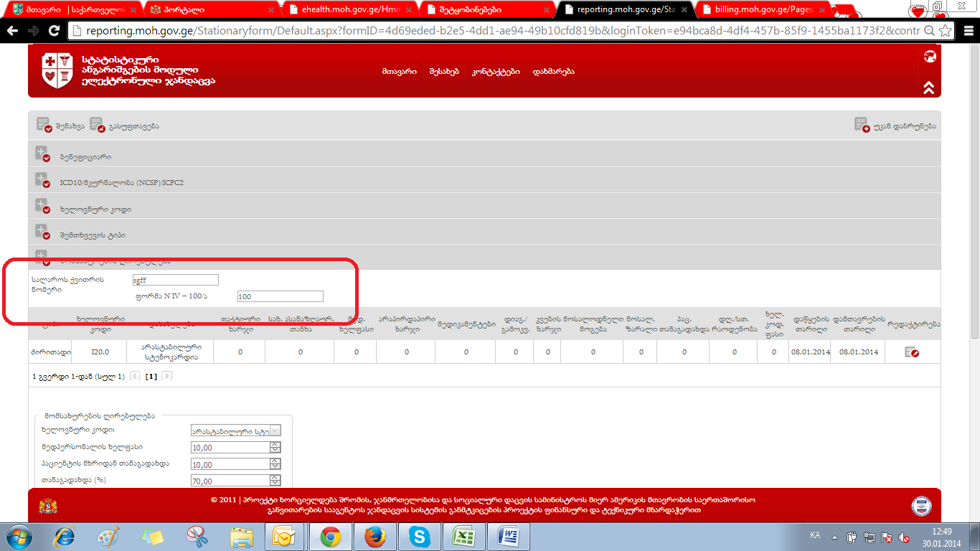Decrease the მედპერსონალის ხელფასი value with down arrow
Viewport: 980px width, 551px height.
[x=275, y=451]
